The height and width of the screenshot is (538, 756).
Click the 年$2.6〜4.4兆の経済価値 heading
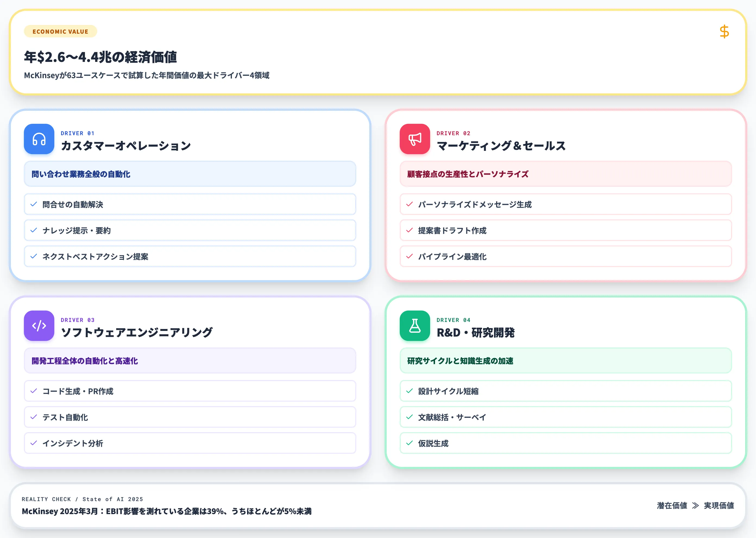tap(100, 57)
